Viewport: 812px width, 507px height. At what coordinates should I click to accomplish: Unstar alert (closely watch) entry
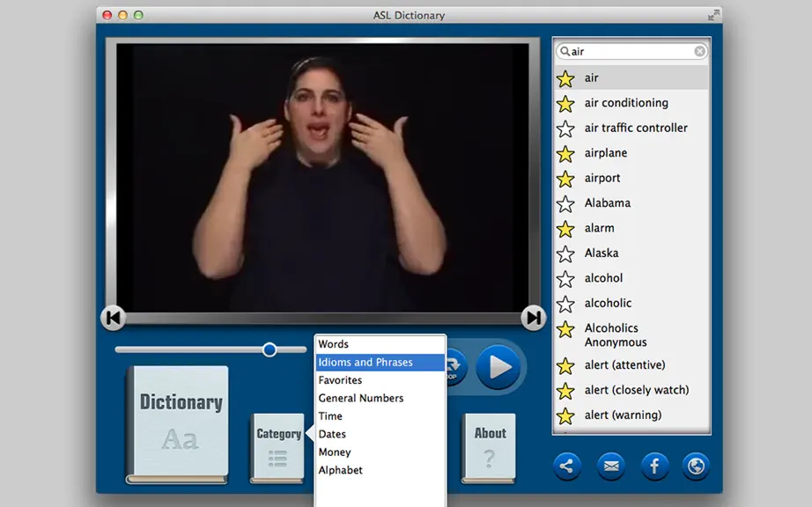coord(565,391)
